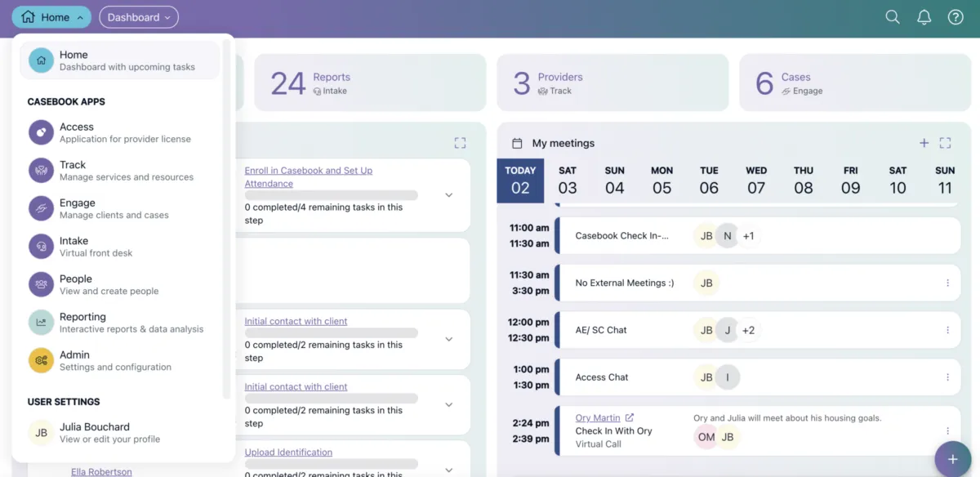Screen dimensions: 980x477
Task: Click the Access app icon
Action: [x=41, y=132]
